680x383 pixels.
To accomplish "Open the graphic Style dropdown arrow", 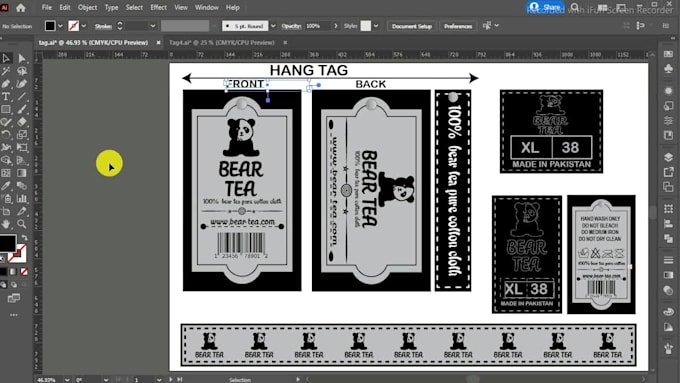I will [x=376, y=26].
